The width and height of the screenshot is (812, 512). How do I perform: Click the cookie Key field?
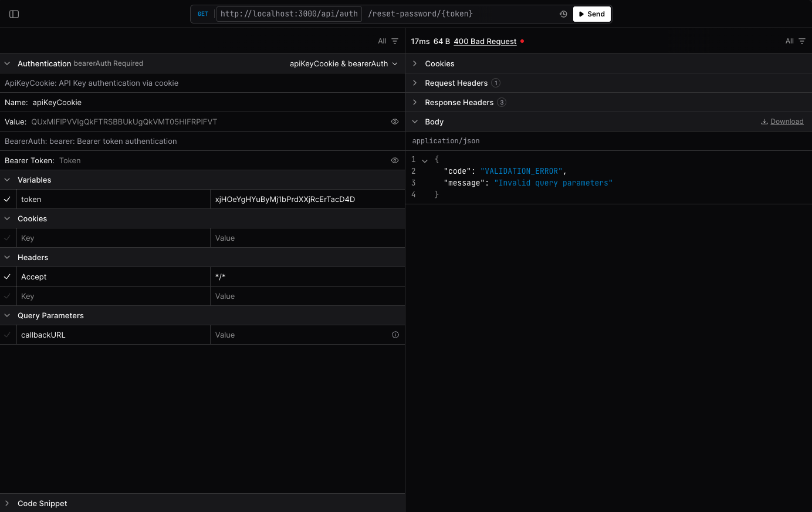113,238
